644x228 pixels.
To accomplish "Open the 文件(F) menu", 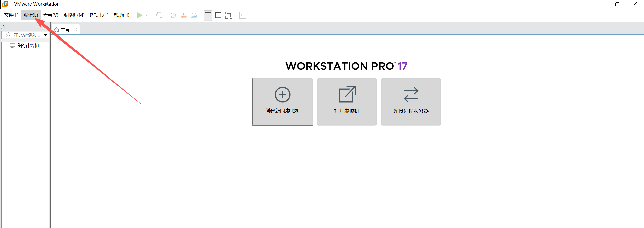I will tap(11, 15).
